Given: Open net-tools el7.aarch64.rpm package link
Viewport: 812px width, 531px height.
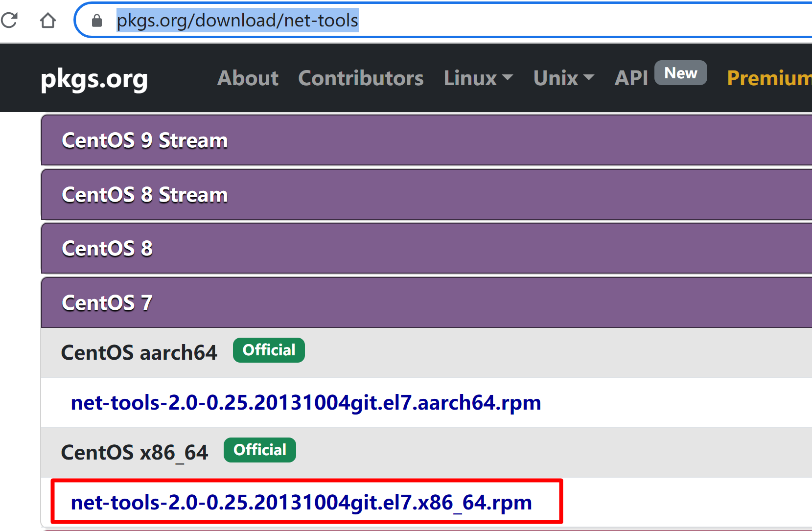Looking at the screenshot, I should [306, 403].
